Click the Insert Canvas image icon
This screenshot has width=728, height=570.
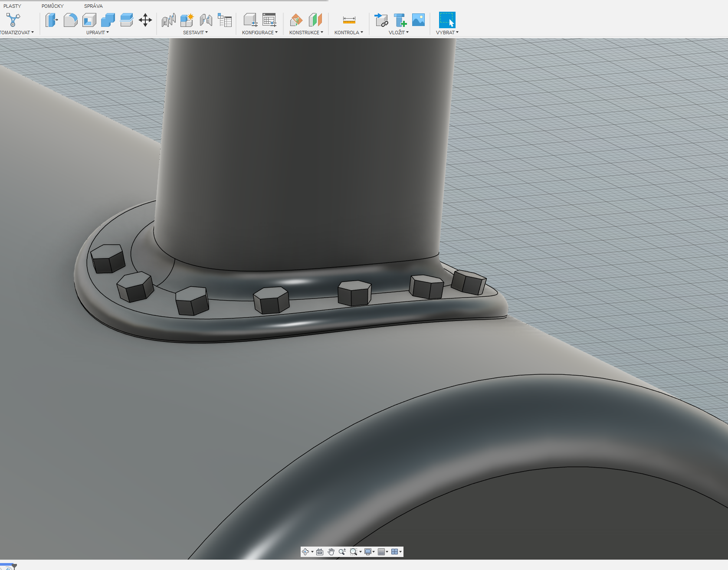[x=418, y=20]
